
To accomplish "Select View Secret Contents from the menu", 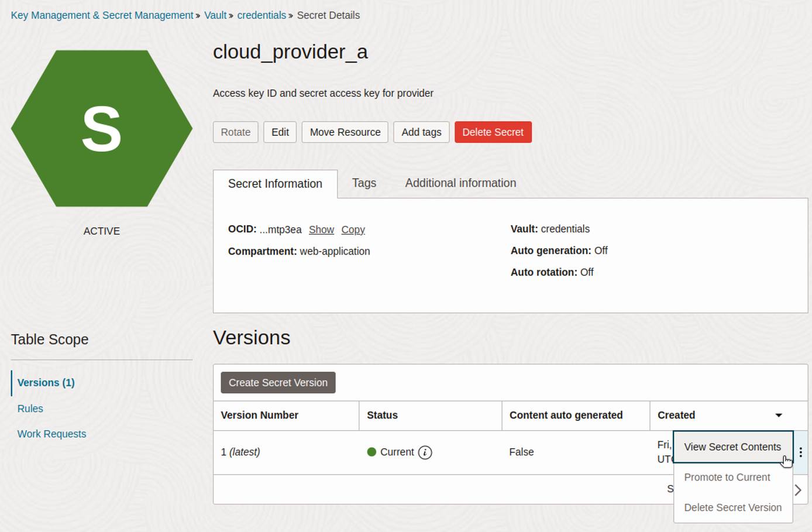I will click(732, 447).
